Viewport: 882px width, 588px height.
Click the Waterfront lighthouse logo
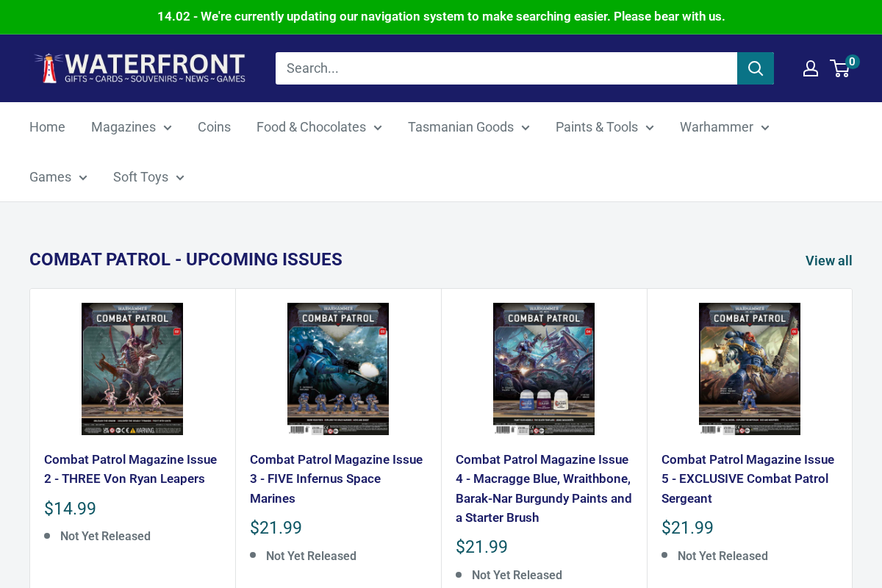[x=140, y=68]
